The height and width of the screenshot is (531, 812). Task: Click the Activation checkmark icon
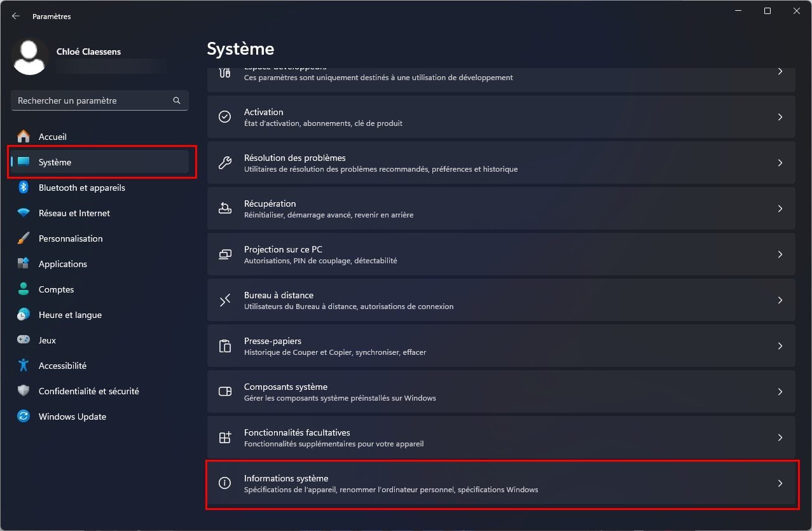[224, 117]
